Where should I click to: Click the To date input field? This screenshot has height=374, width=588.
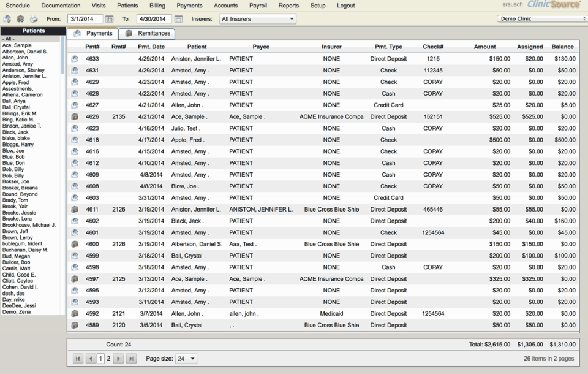click(x=154, y=19)
